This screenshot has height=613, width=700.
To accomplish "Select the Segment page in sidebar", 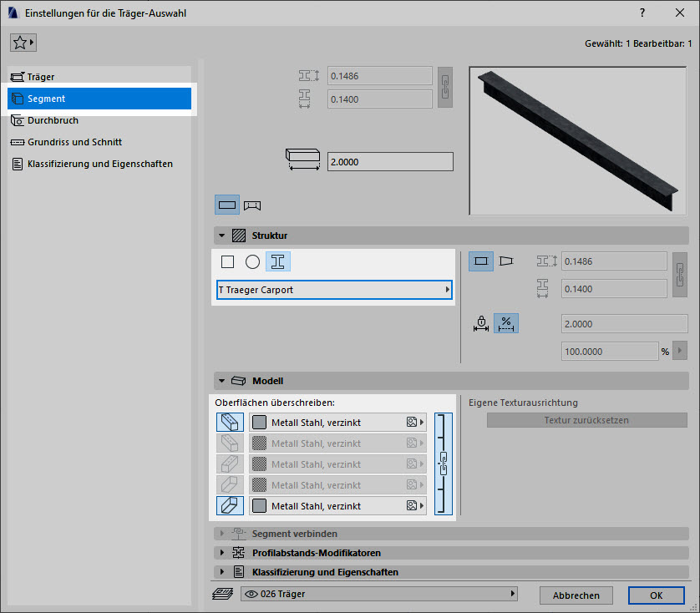I will tap(99, 99).
